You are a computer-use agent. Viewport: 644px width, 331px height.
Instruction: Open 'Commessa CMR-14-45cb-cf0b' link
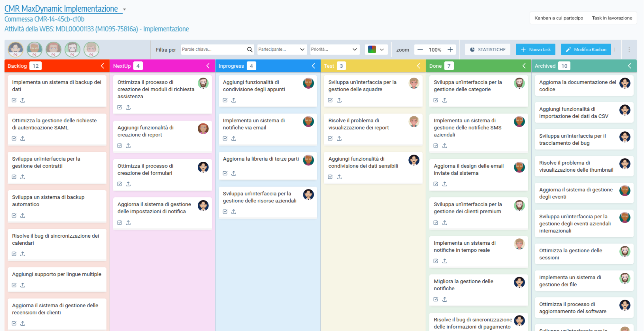tap(44, 19)
